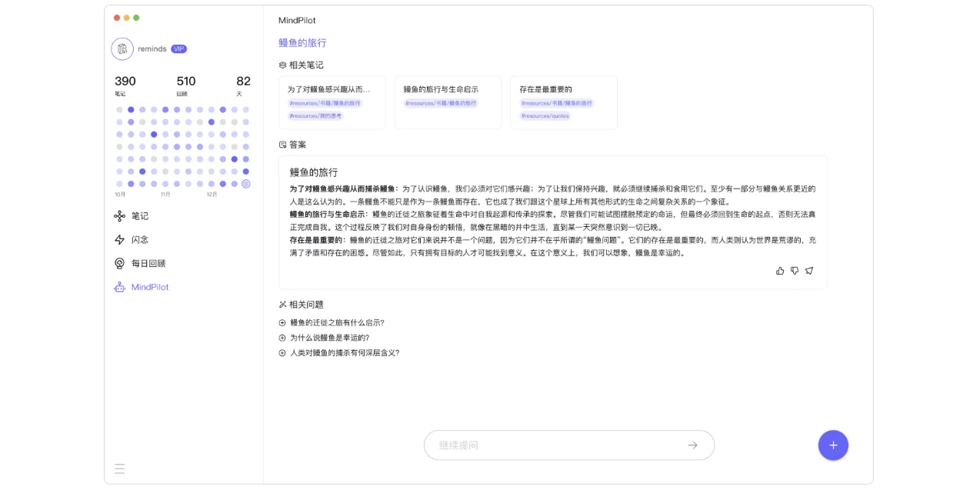Open 闪念 from the left sidebar

pos(140,239)
